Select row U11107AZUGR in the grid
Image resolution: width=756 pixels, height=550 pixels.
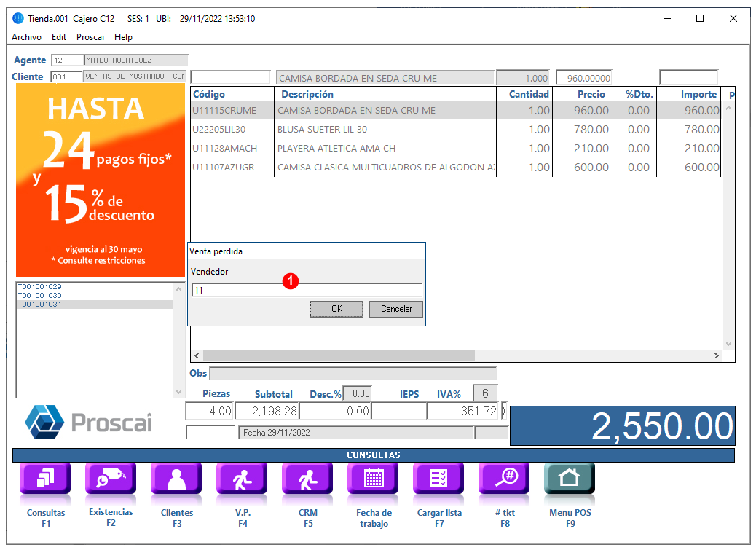click(456, 168)
